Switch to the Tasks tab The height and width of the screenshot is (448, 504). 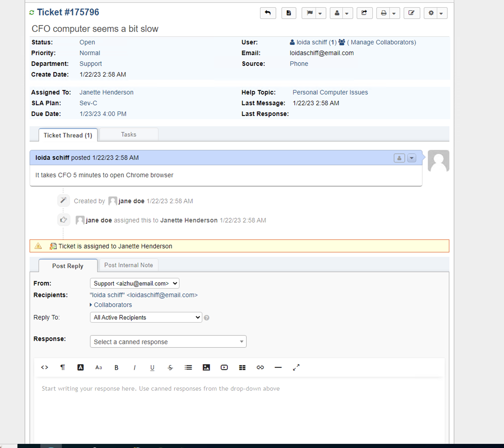click(x=128, y=134)
